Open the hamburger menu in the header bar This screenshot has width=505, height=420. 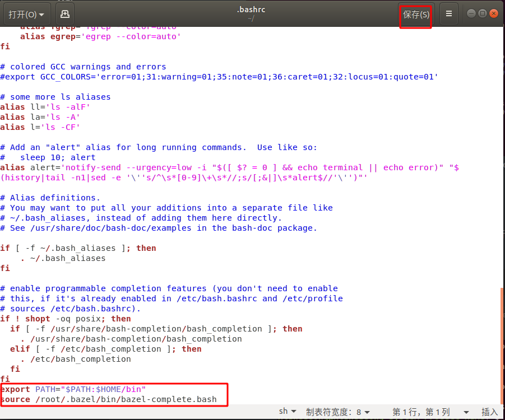point(448,13)
